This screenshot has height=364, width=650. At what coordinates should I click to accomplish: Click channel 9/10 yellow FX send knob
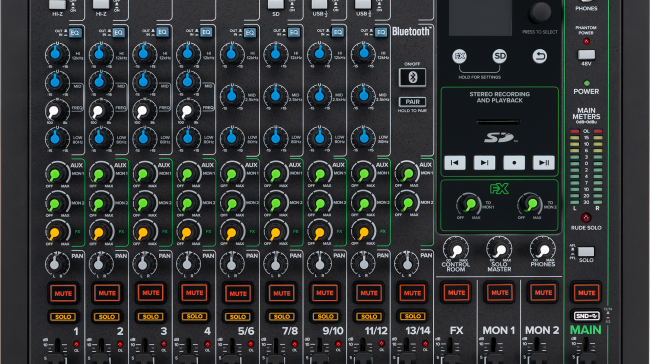[319, 232]
